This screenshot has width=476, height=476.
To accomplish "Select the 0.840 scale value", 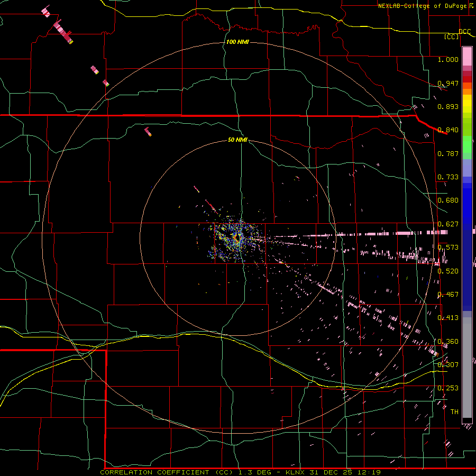I will click(448, 130).
